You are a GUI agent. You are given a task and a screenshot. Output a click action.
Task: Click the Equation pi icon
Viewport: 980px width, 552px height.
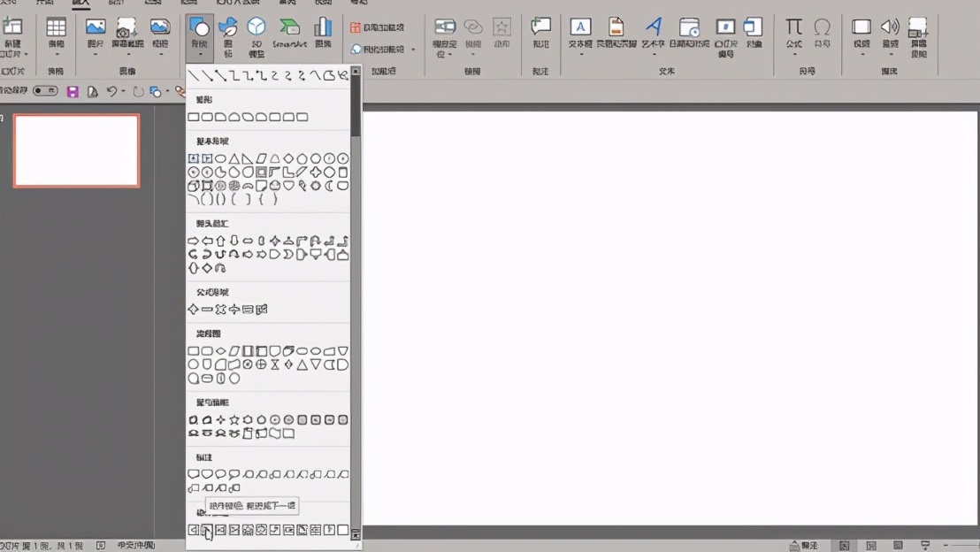(x=793, y=27)
